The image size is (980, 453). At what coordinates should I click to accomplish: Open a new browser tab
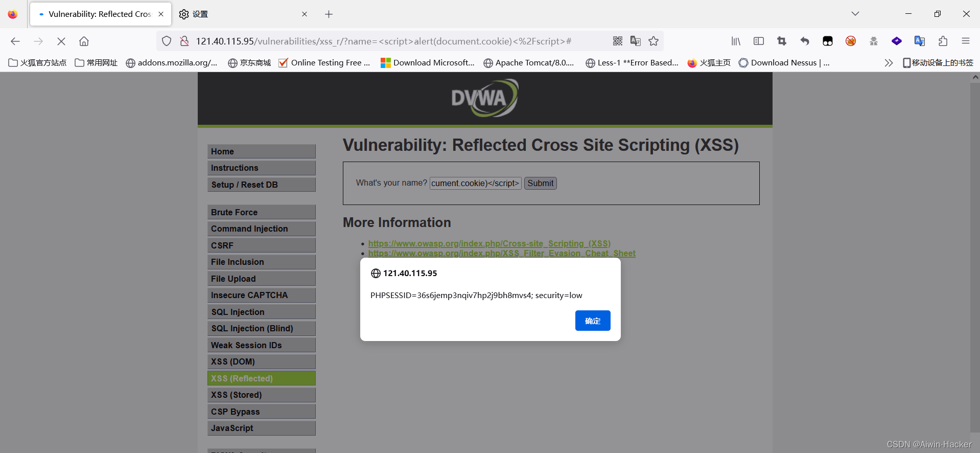(329, 14)
